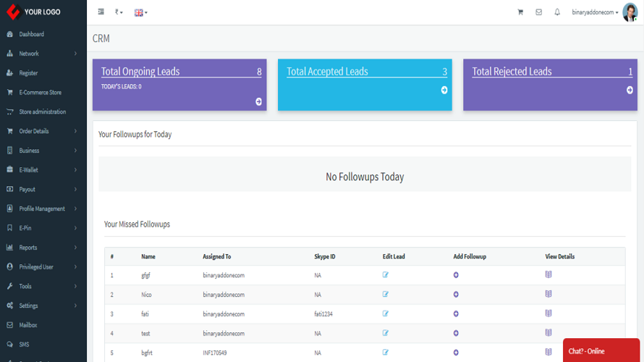Open the language flag dropdown
Image resolution: width=644 pixels, height=362 pixels.
(140, 12)
